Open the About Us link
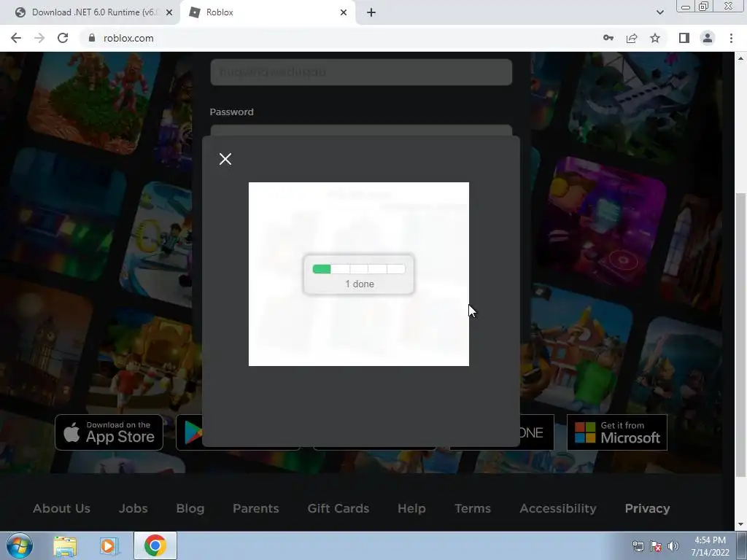This screenshot has height=560, width=747. pyautogui.click(x=61, y=508)
